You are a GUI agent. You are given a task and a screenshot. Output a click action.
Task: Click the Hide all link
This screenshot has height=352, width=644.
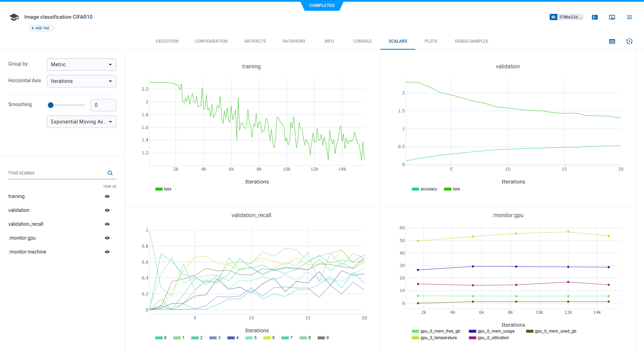point(110,186)
